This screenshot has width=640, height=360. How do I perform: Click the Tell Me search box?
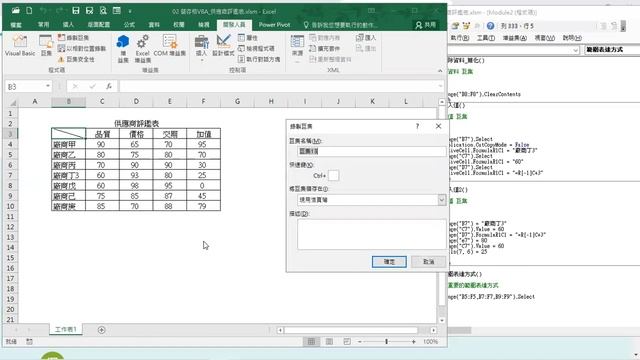coord(341,25)
